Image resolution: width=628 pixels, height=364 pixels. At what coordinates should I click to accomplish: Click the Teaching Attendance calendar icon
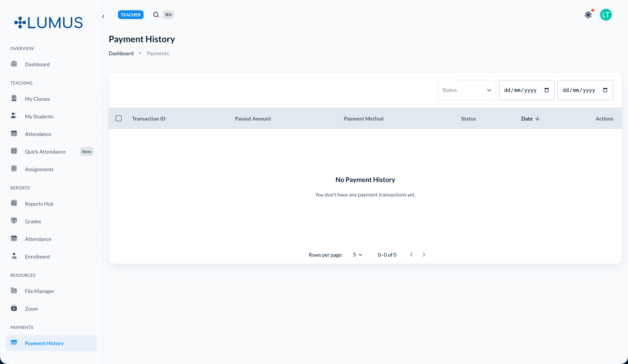click(x=14, y=133)
